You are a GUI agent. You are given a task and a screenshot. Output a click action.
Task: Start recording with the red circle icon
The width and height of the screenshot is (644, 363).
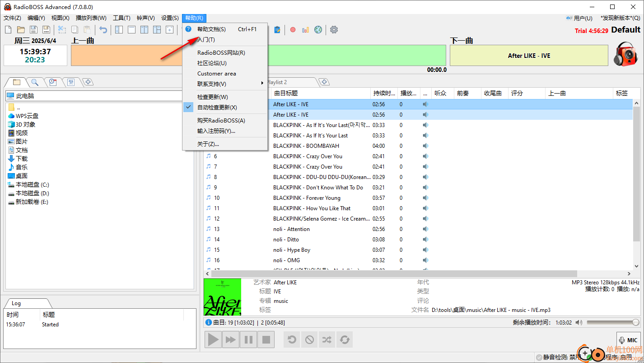[293, 30]
